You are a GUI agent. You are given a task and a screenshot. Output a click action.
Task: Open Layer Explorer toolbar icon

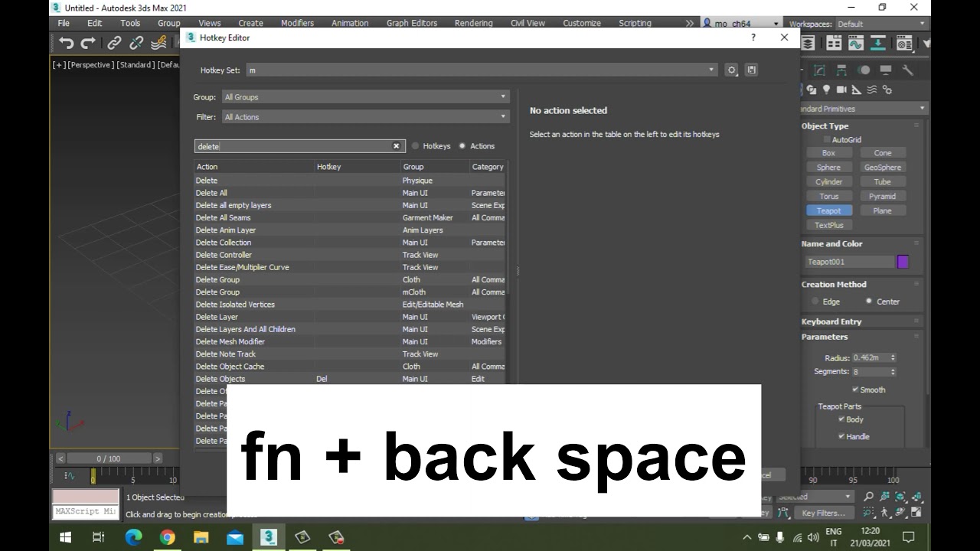click(808, 44)
